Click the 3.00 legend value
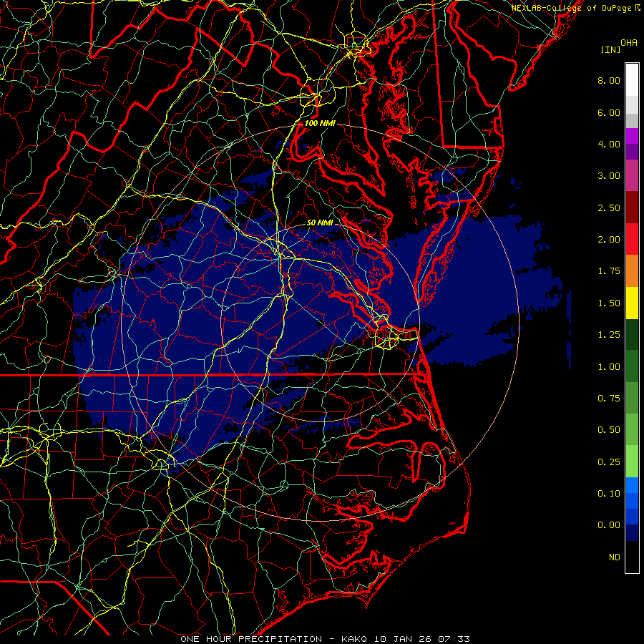The image size is (644, 644). pos(609,176)
